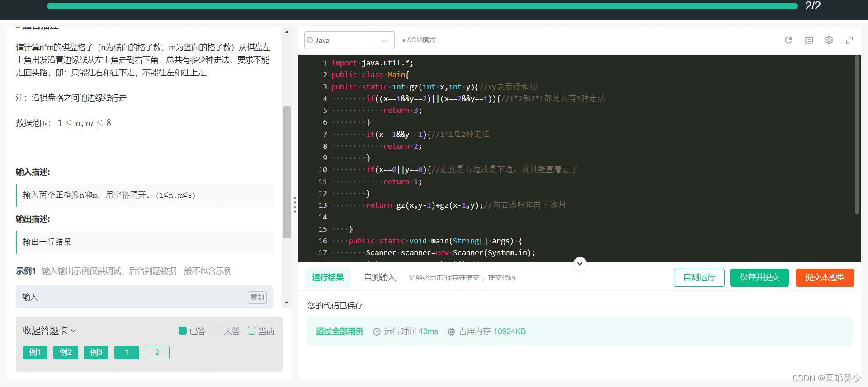Open the Java language dropdown
The image size is (868, 387).
349,40
